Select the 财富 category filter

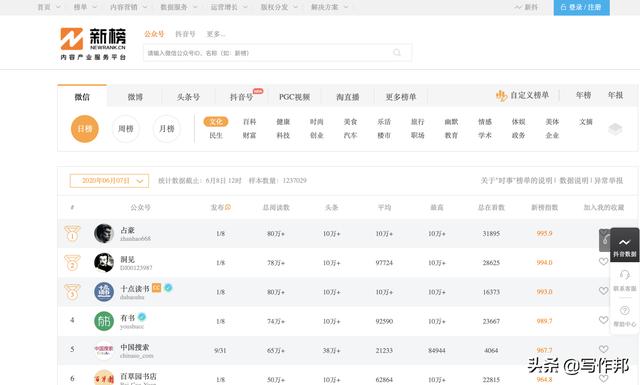[x=249, y=136]
